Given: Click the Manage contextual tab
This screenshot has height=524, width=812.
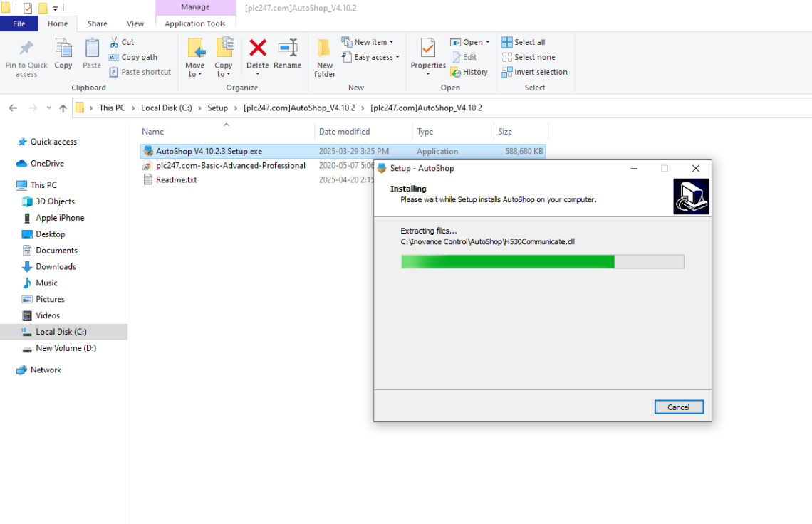Looking at the screenshot, I should (195, 7).
